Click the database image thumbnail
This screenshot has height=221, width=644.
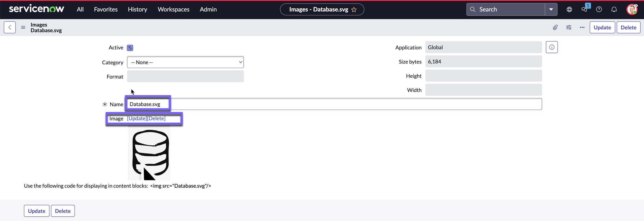point(149,153)
